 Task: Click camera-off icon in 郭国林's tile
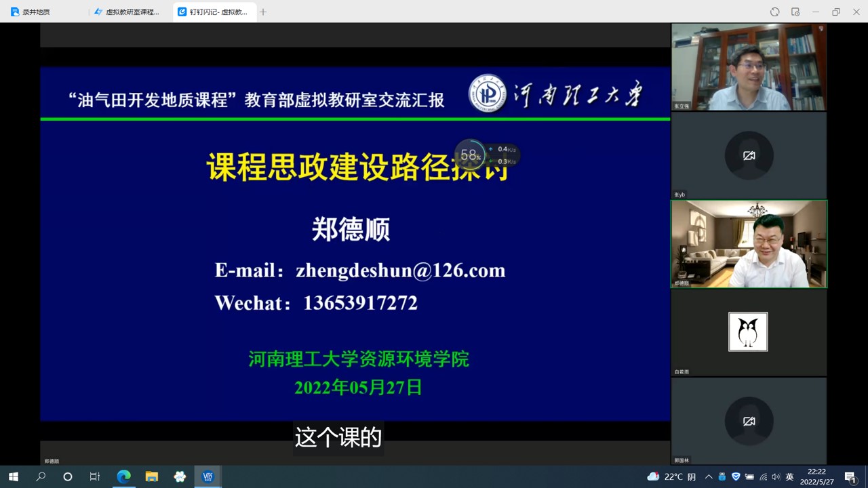tap(749, 422)
